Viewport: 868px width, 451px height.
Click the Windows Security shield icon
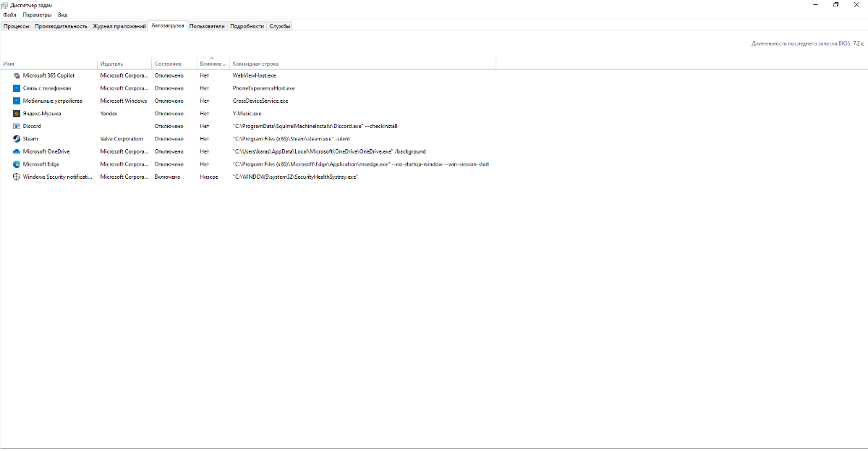16,177
